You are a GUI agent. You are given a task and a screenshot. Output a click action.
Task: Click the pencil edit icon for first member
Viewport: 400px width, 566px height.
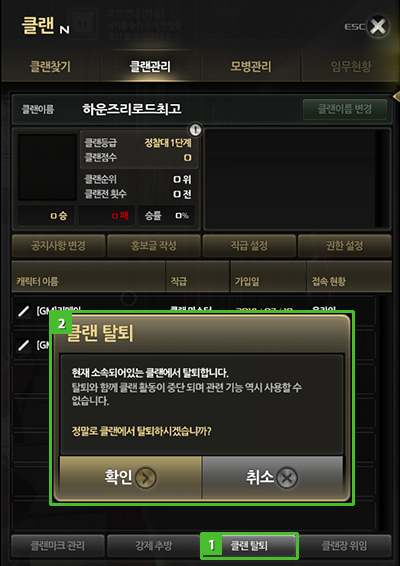(x=24, y=311)
